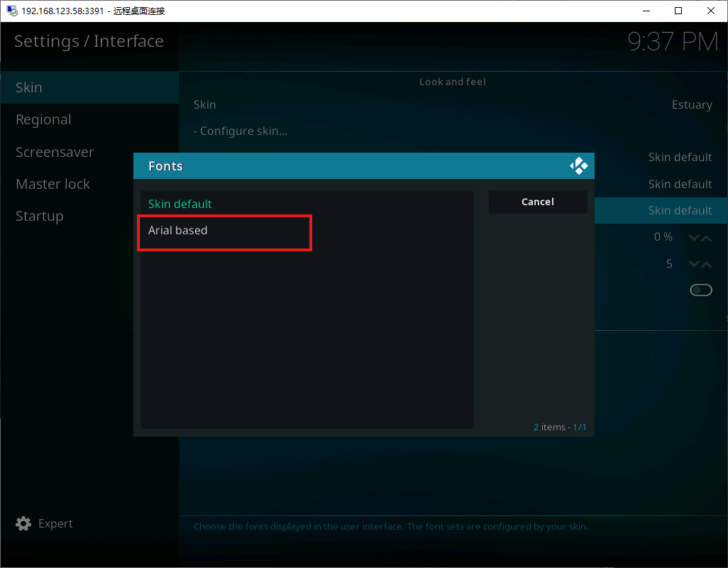
Task: Toggle the switch below the value 5
Action: point(700,290)
